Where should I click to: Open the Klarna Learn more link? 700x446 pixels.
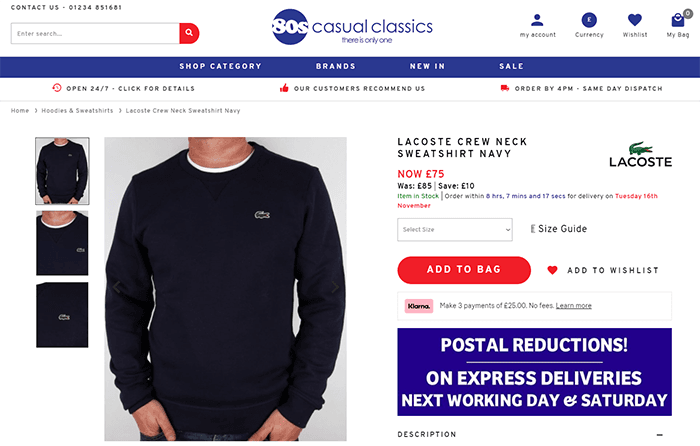(573, 305)
